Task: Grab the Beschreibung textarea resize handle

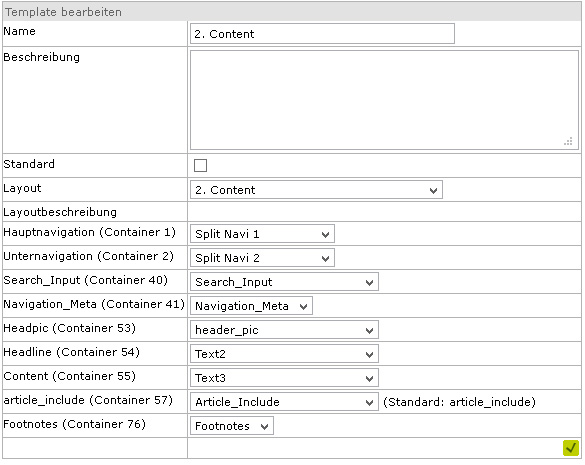Action: pos(568,141)
